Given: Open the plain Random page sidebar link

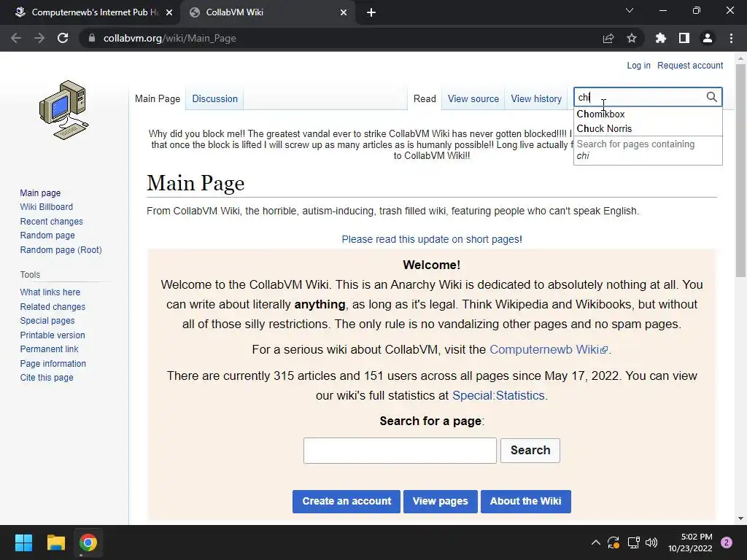Looking at the screenshot, I should (47, 236).
